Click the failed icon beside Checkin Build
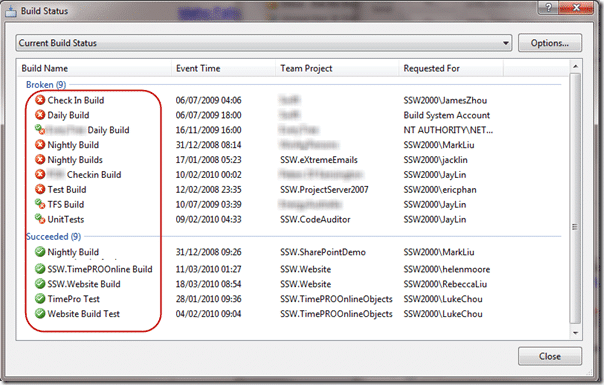Screen dimensions: 604x385 click(x=40, y=175)
